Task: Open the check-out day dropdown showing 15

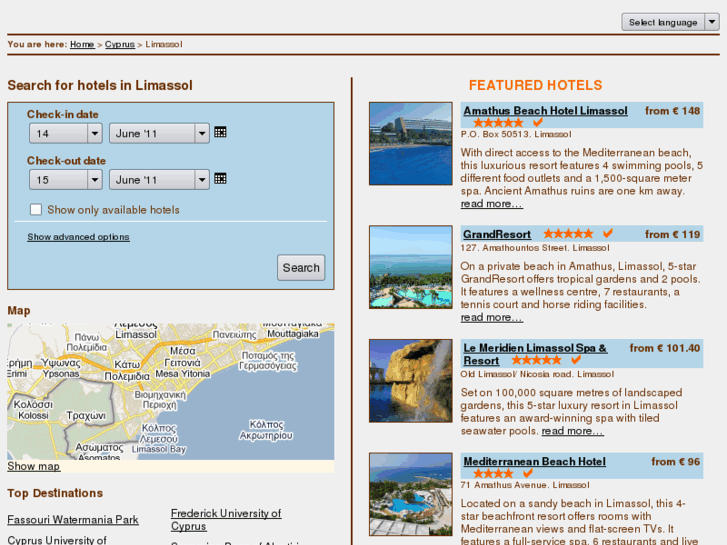Action: pyautogui.click(x=66, y=180)
